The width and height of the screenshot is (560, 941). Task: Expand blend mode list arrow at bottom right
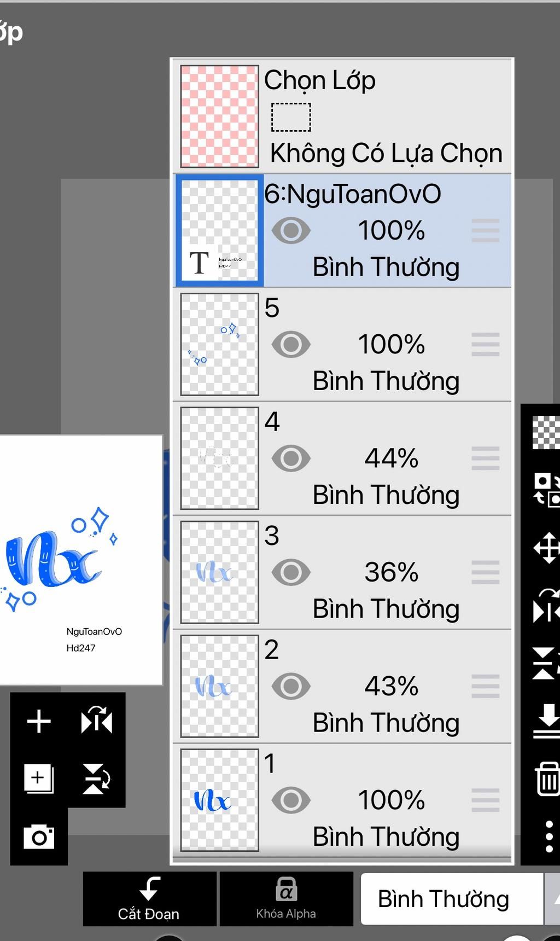coord(552,899)
